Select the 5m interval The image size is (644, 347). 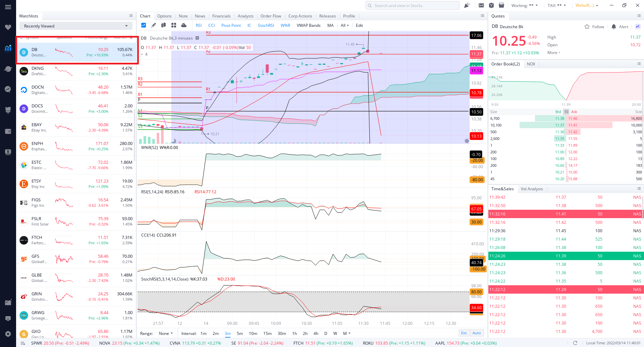239,333
